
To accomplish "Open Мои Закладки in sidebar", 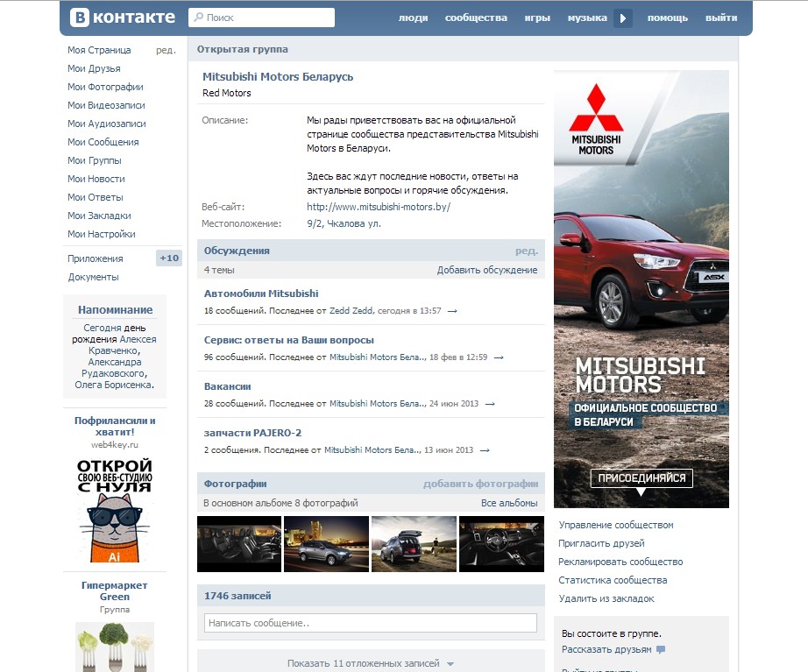I will coord(99,216).
